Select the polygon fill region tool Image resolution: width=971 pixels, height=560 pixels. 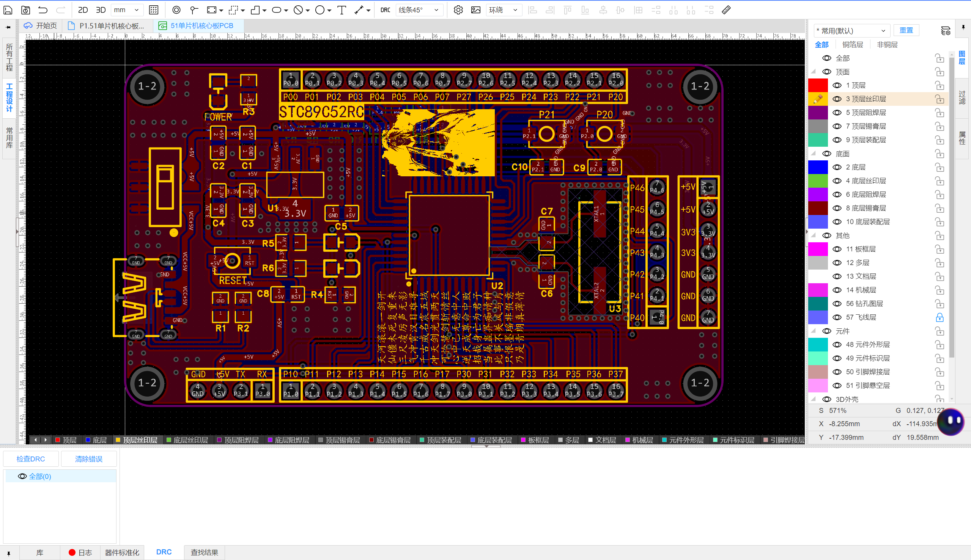click(x=255, y=10)
